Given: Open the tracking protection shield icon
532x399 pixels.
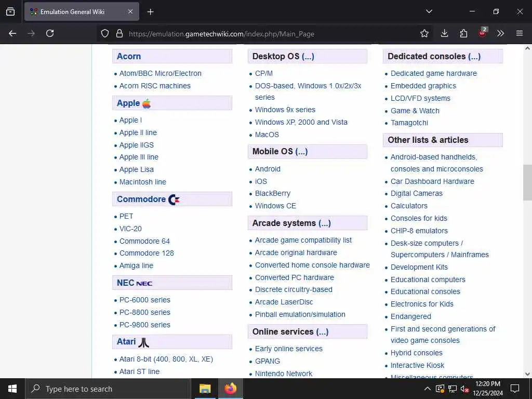Looking at the screenshot, I should coord(105,33).
